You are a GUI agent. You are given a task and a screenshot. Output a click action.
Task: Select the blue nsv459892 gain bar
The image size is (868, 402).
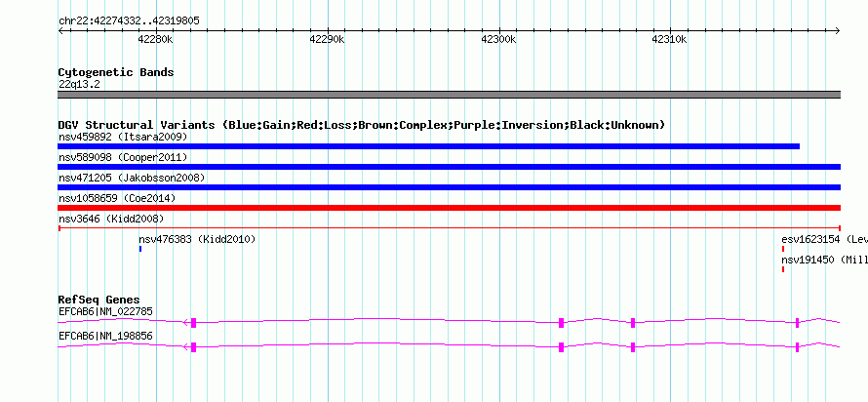[428, 146]
